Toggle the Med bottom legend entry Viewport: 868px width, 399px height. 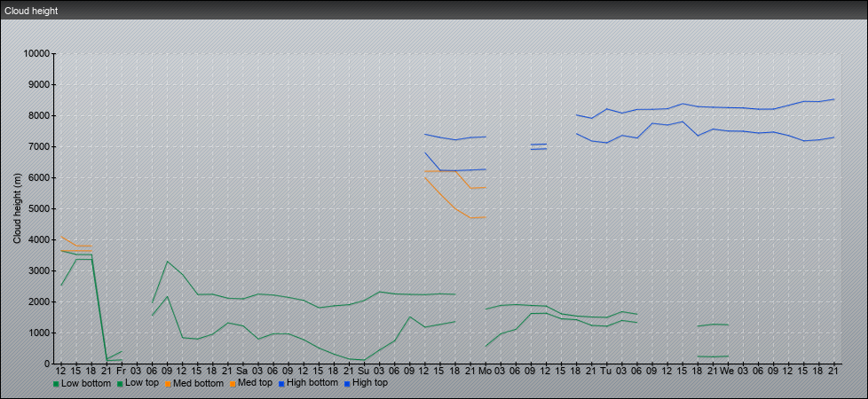(x=193, y=383)
